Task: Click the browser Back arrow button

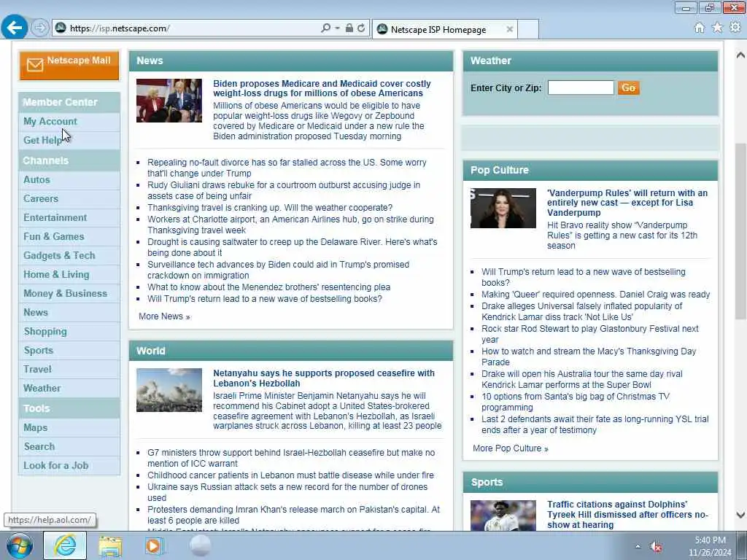Action: pyautogui.click(x=15, y=28)
